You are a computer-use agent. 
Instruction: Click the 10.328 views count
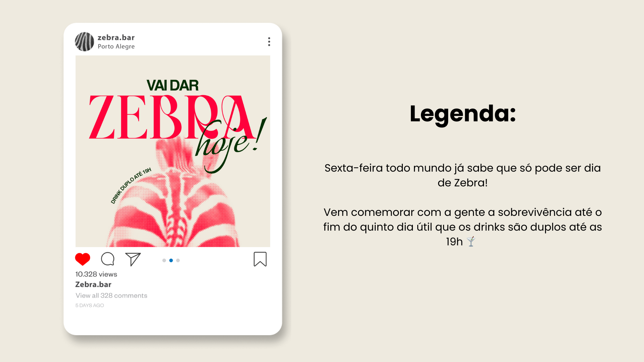(96, 274)
